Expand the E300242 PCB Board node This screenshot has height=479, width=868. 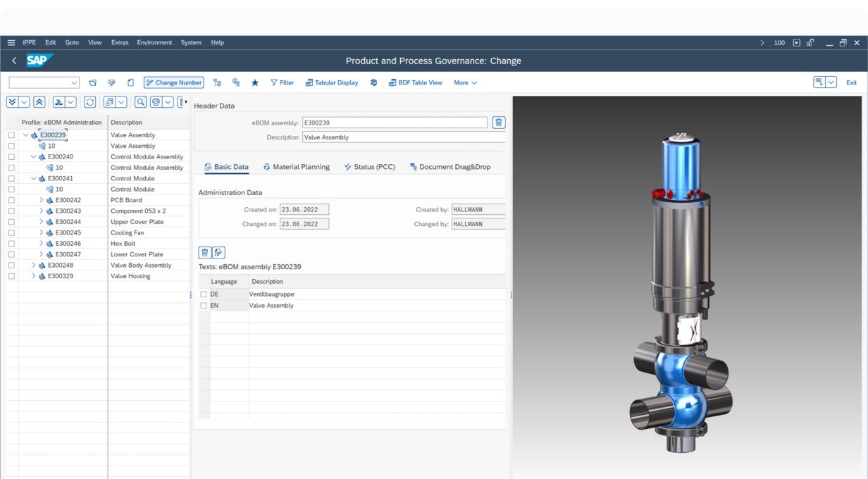coord(42,200)
